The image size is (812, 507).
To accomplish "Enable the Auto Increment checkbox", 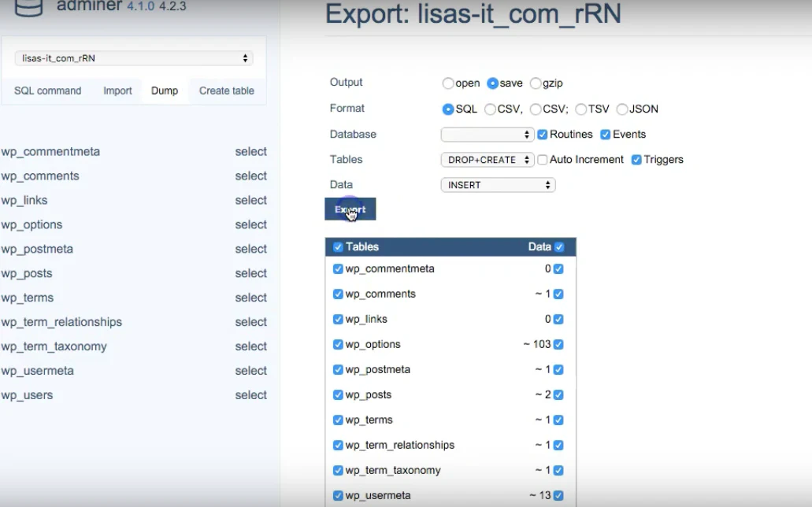I will click(542, 160).
